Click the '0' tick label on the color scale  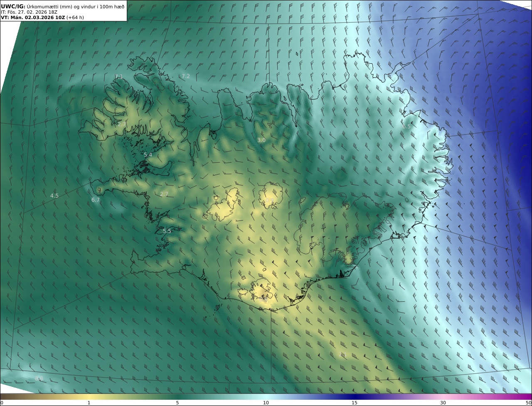tap(2, 403)
